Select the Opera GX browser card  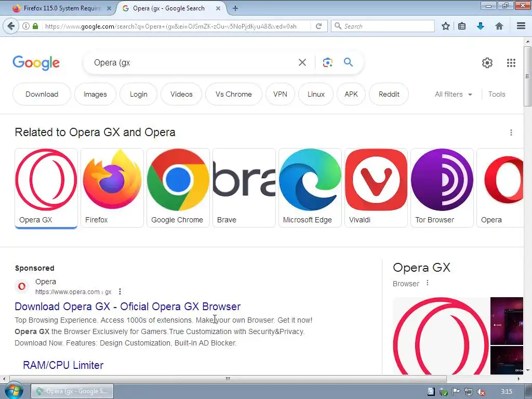point(46,188)
